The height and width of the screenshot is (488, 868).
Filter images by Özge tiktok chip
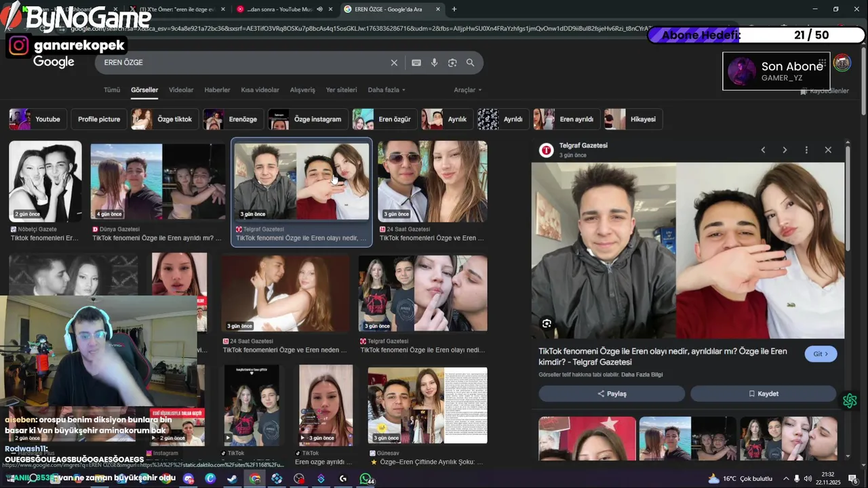[165, 119]
